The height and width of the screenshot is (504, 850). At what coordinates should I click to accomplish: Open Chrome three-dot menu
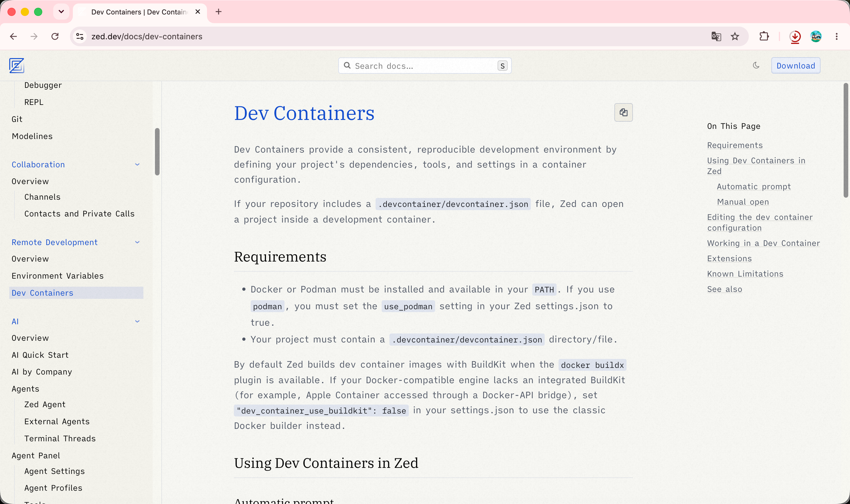click(836, 36)
